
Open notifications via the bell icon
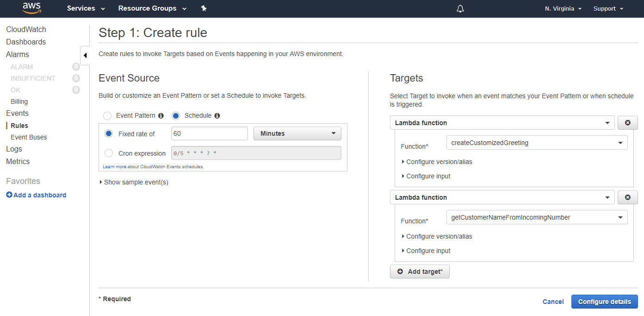[x=460, y=8]
